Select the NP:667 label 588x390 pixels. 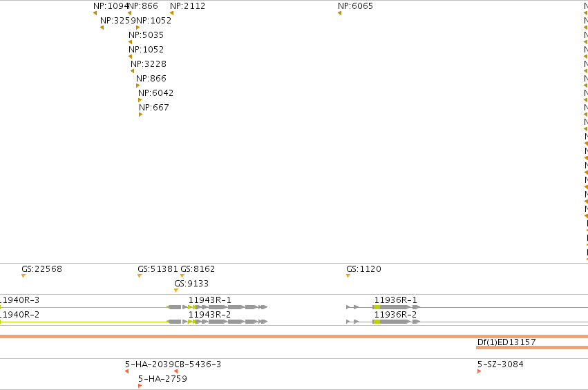(154, 108)
